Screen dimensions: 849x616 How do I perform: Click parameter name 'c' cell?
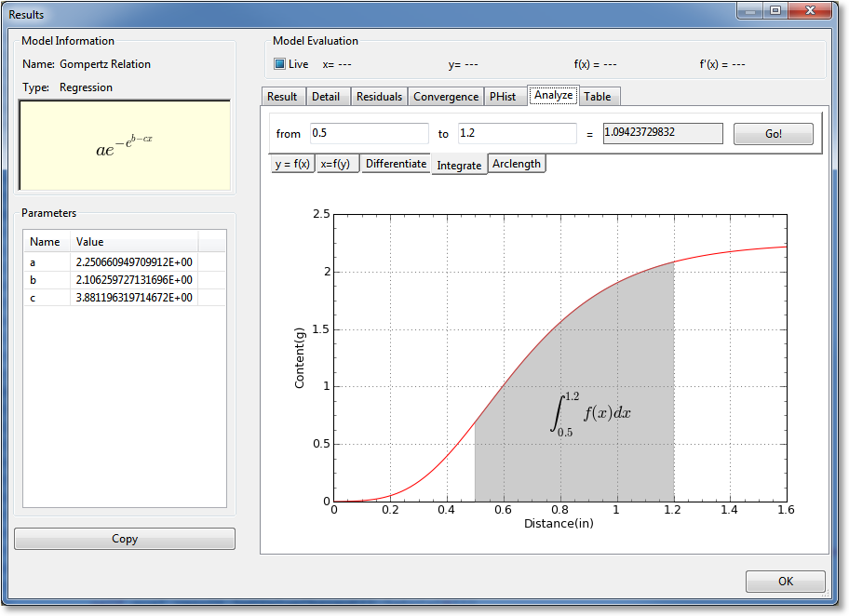click(47, 298)
